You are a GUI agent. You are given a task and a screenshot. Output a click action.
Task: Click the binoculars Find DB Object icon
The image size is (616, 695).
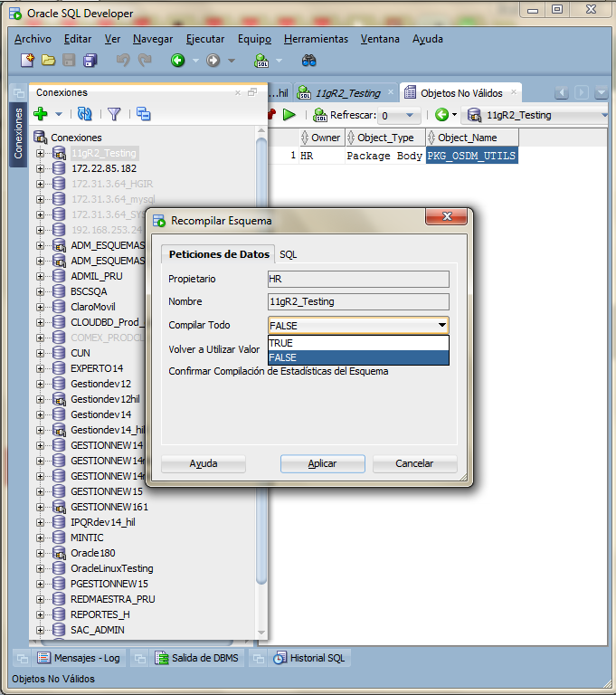308,61
